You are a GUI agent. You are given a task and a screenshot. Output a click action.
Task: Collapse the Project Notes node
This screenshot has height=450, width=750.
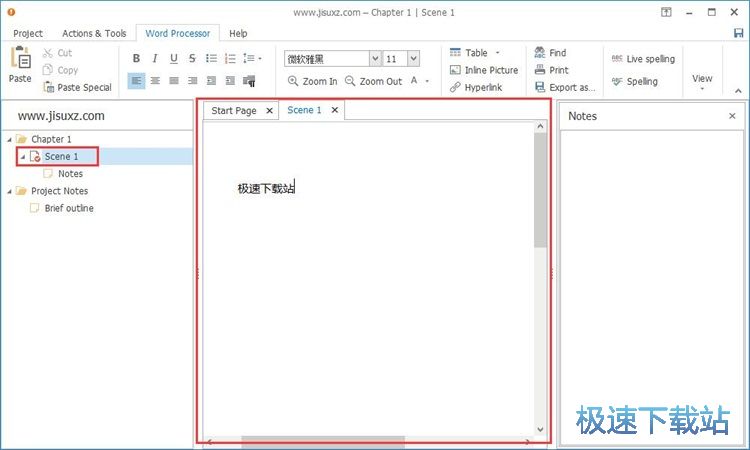[10, 191]
